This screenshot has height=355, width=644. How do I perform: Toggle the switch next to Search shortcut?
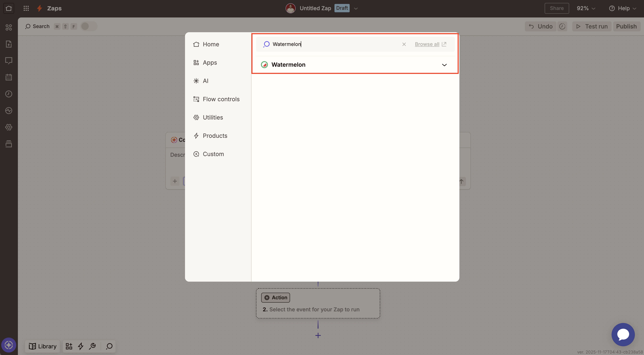(x=89, y=26)
